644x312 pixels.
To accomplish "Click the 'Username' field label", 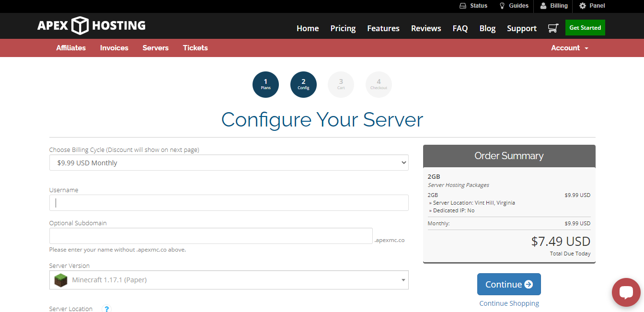I will [64, 190].
